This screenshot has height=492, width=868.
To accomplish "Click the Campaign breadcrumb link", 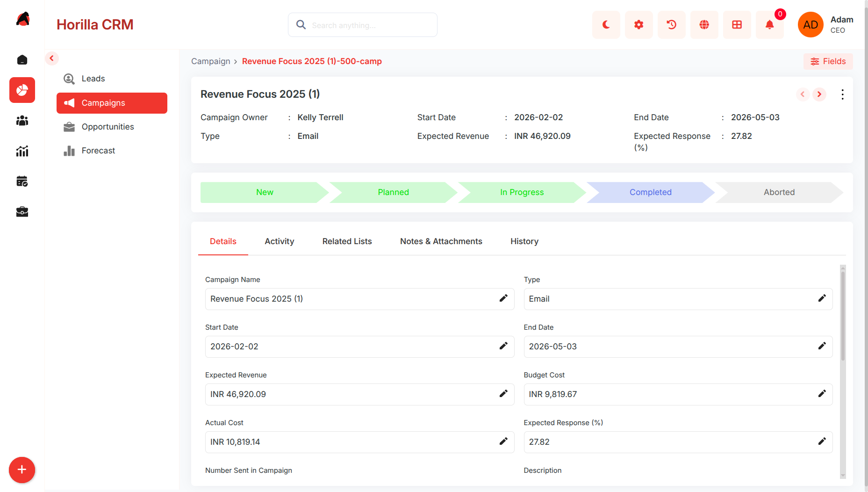I will [x=211, y=61].
